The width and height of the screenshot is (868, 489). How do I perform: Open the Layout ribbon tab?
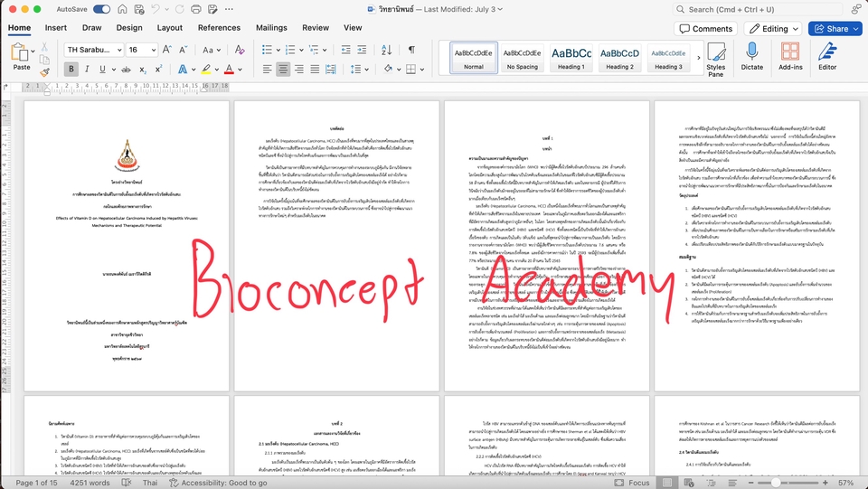coord(170,28)
